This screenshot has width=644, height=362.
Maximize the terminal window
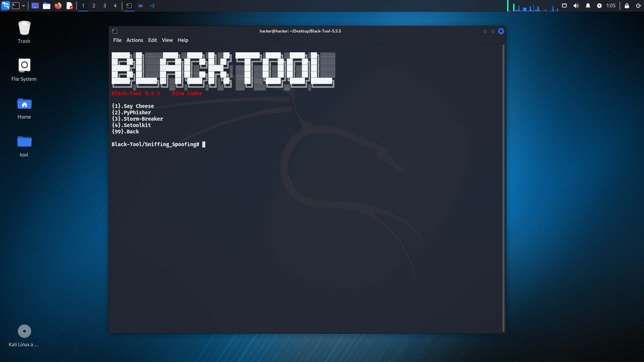tap(493, 31)
